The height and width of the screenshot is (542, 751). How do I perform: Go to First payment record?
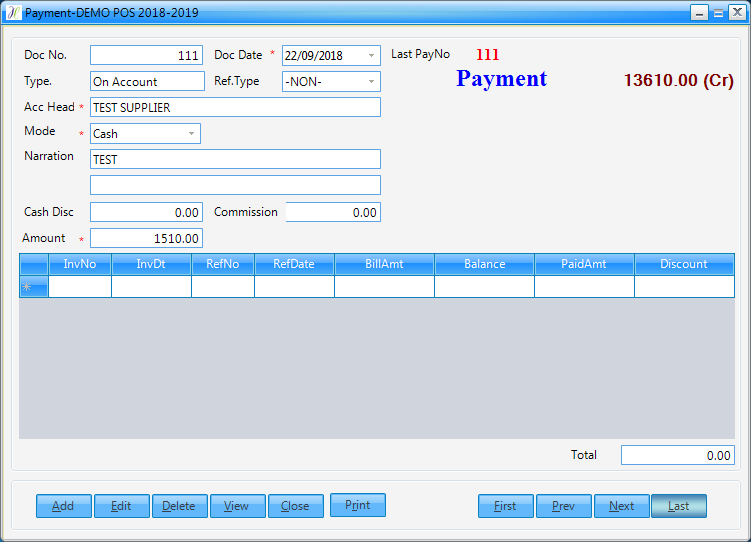pos(505,506)
